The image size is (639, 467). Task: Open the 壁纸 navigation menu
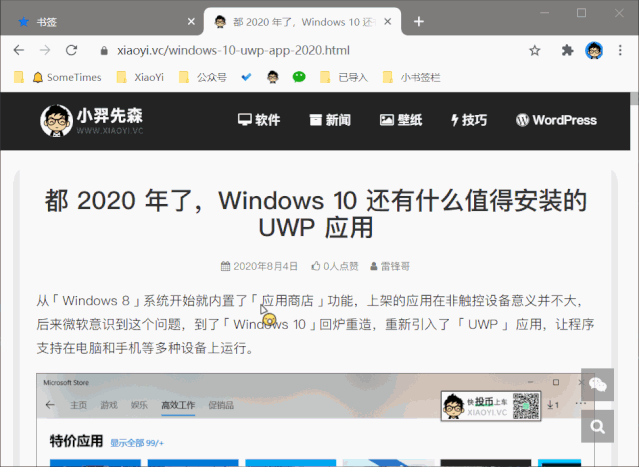[x=401, y=120]
